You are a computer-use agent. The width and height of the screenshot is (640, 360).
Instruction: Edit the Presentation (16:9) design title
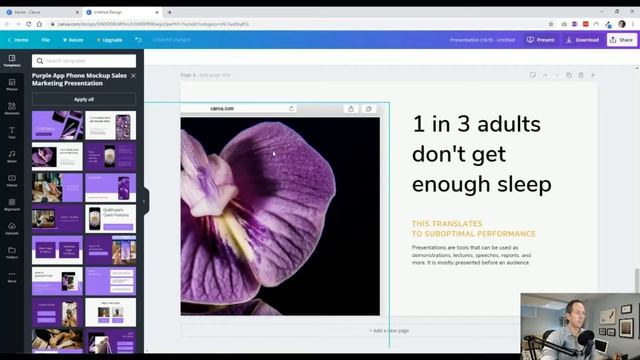coord(482,40)
